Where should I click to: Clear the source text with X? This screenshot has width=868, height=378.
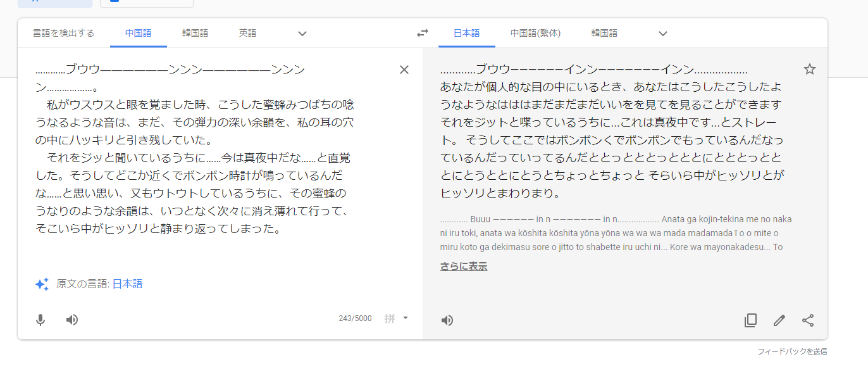point(404,70)
